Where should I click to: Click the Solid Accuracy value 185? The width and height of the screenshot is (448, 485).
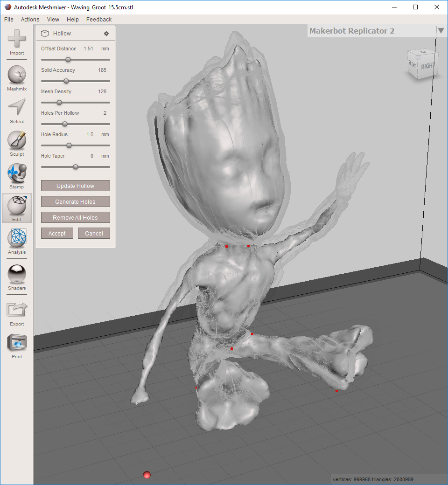102,70
